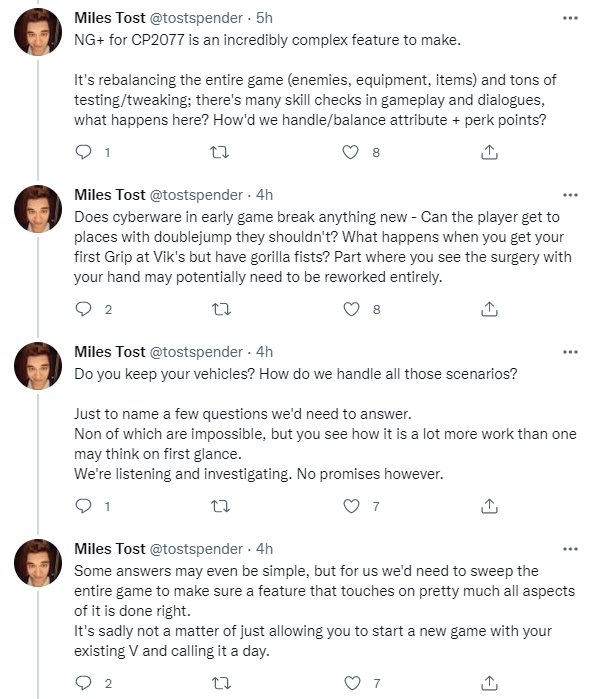Image resolution: width=589 pixels, height=699 pixels.
Task: Like the cyberware in early game tweet
Action: [x=351, y=309]
